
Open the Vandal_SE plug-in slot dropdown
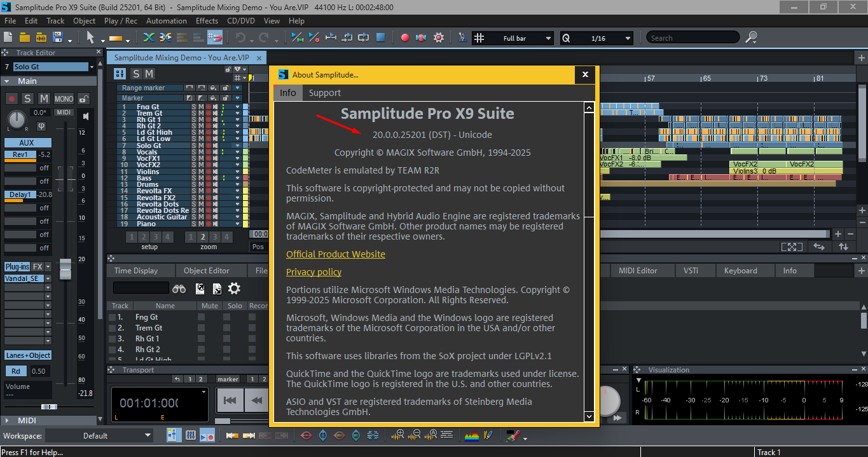coord(48,279)
